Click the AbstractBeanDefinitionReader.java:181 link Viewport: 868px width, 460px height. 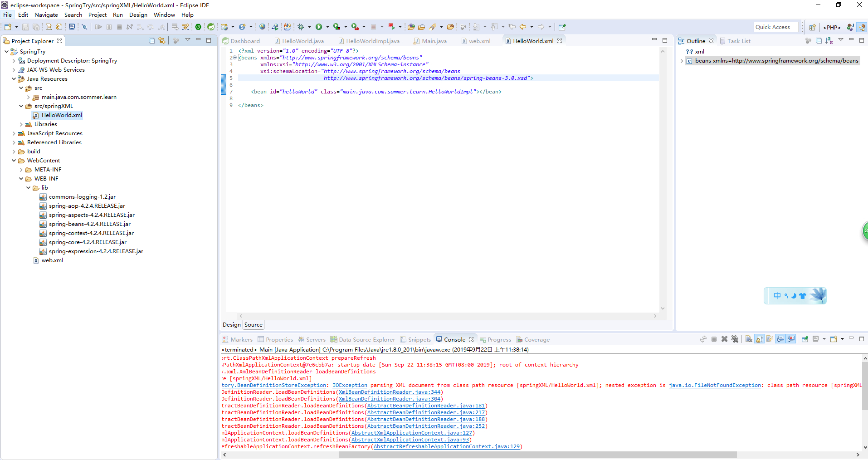tap(426, 406)
